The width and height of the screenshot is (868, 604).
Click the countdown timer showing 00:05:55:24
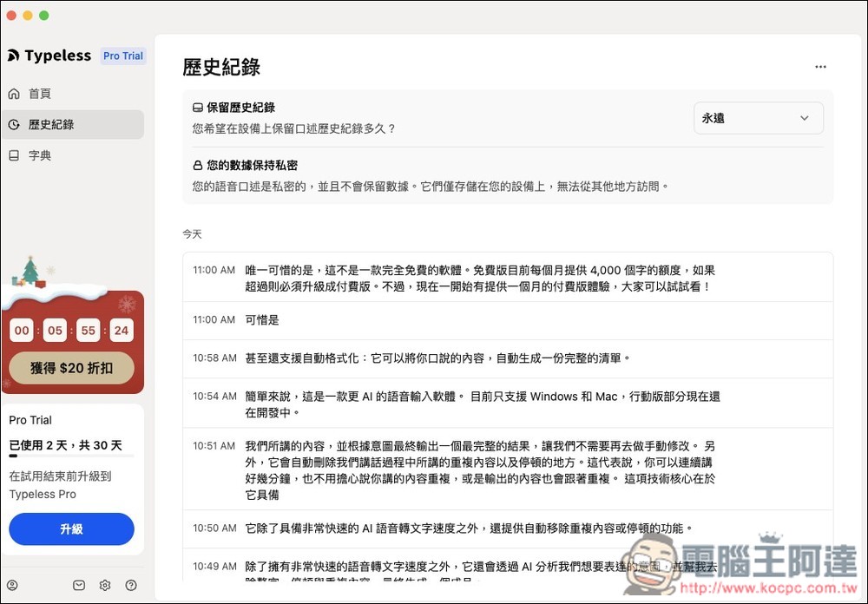pos(71,331)
